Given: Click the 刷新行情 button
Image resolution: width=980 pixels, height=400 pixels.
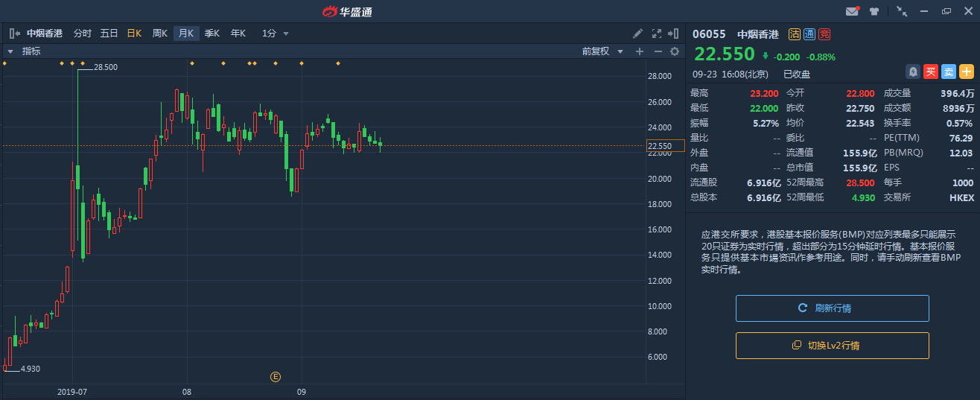Looking at the screenshot, I should pos(832,308).
